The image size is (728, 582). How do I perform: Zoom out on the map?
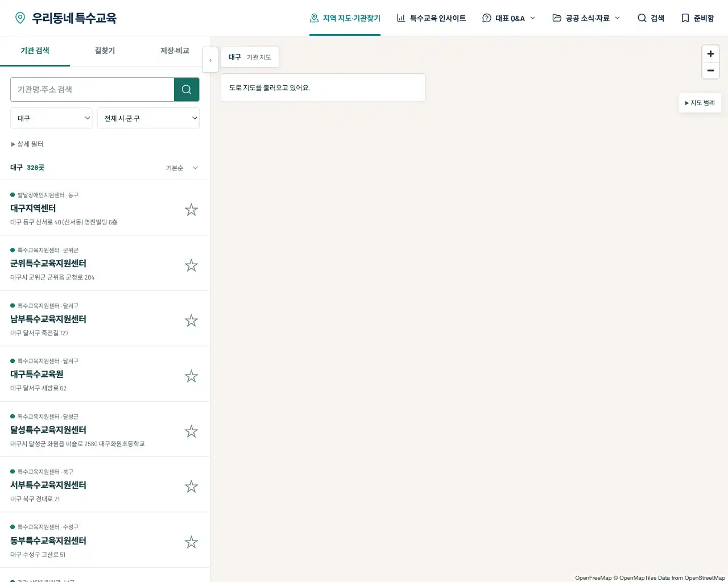point(710,70)
